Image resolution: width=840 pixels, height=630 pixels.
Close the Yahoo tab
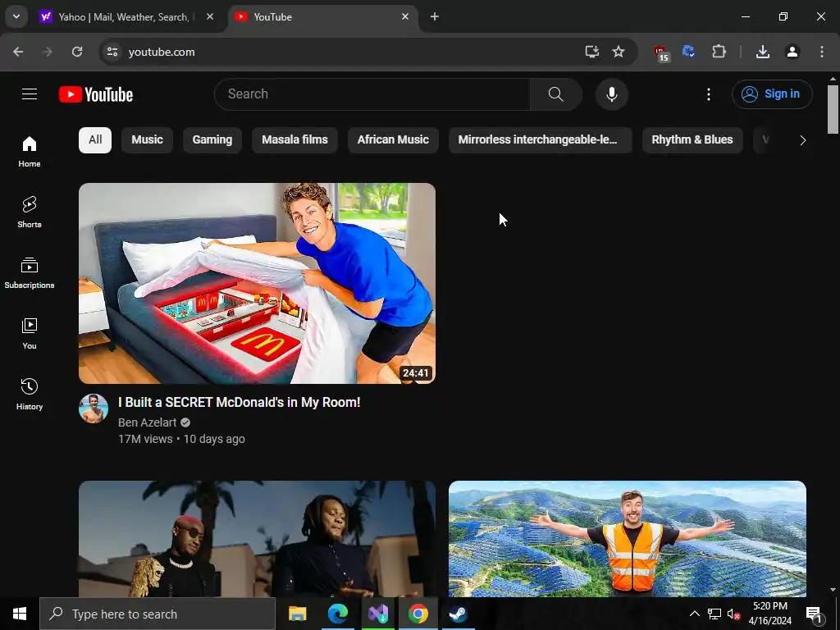pos(210,17)
